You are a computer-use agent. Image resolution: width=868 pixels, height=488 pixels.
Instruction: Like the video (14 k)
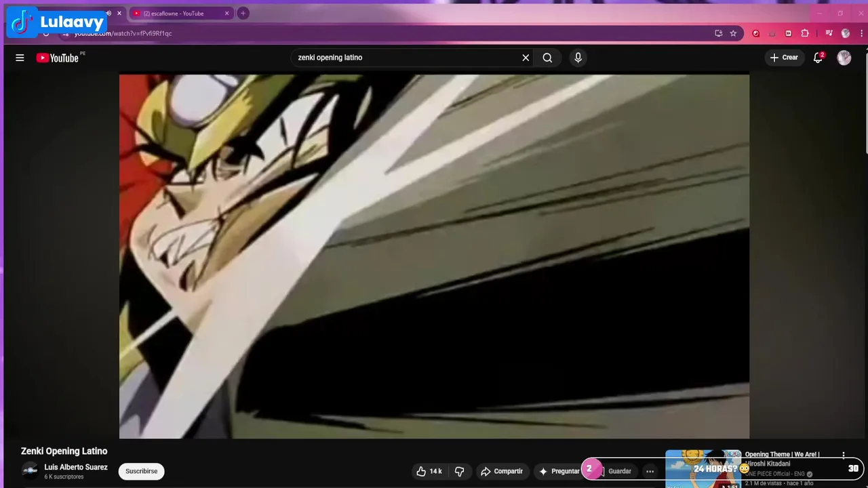pos(429,471)
